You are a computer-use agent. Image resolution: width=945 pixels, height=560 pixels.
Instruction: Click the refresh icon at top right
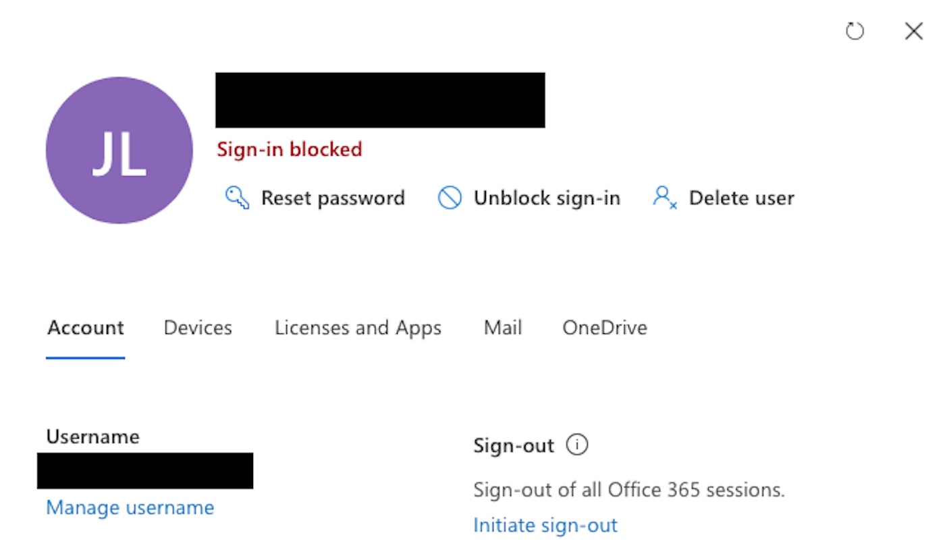tap(855, 31)
